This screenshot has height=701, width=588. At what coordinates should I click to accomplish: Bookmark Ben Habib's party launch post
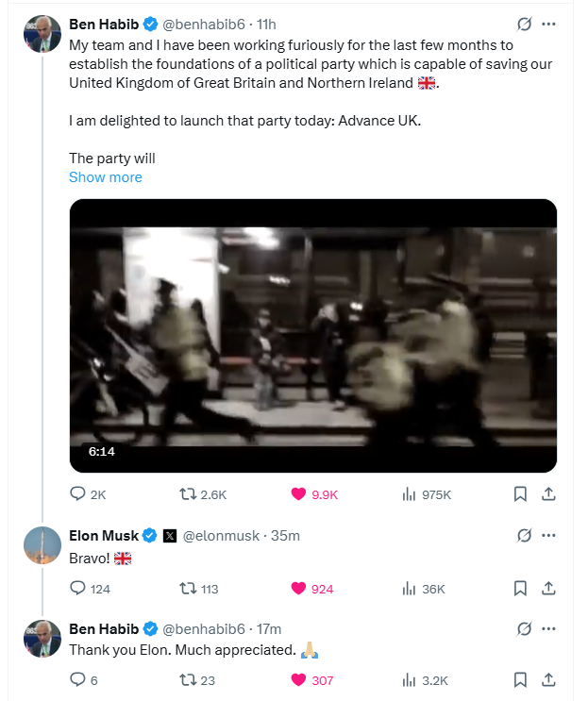tap(520, 494)
